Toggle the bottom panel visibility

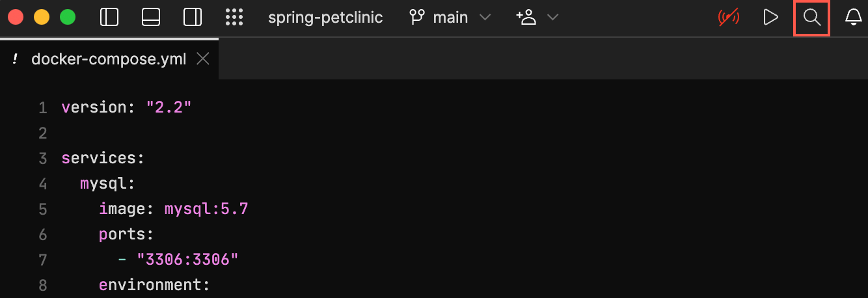[x=151, y=18]
